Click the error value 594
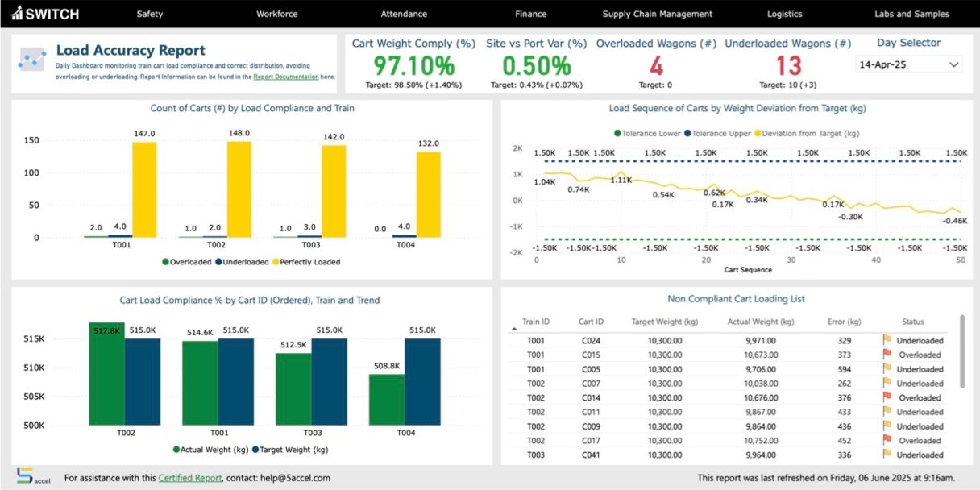The height and width of the screenshot is (490, 980). (844, 369)
